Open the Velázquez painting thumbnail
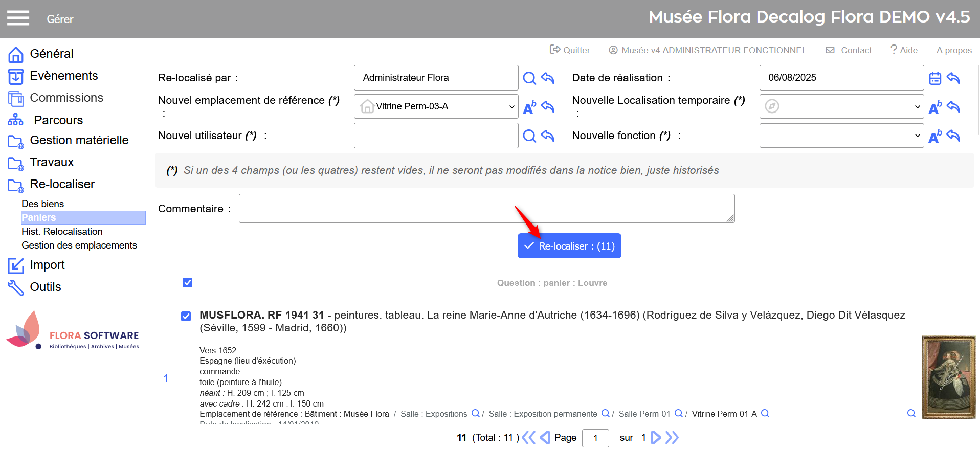Image resolution: width=980 pixels, height=449 pixels. coord(948,377)
